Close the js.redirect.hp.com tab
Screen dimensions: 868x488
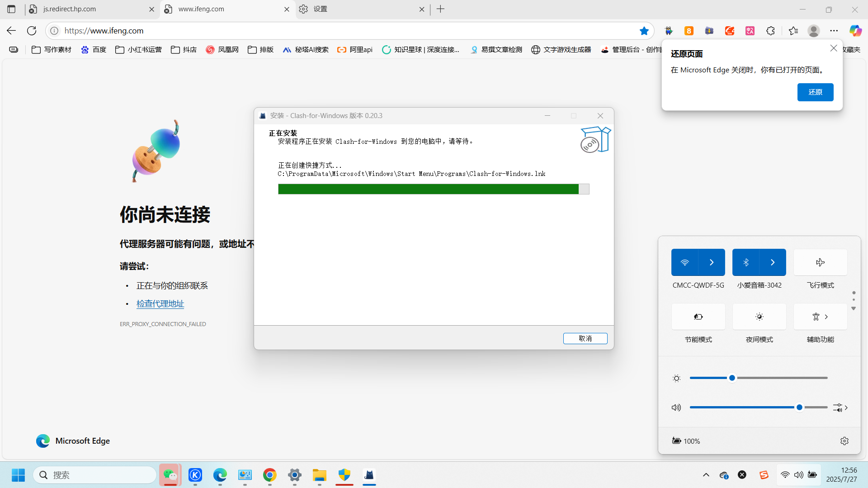pyautogui.click(x=151, y=9)
